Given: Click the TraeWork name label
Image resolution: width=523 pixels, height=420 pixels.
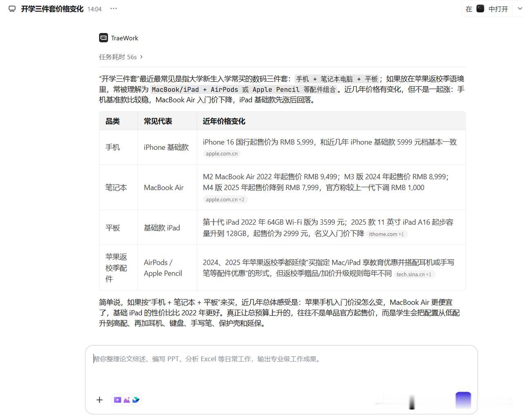Looking at the screenshot, I should pos(125,38).
